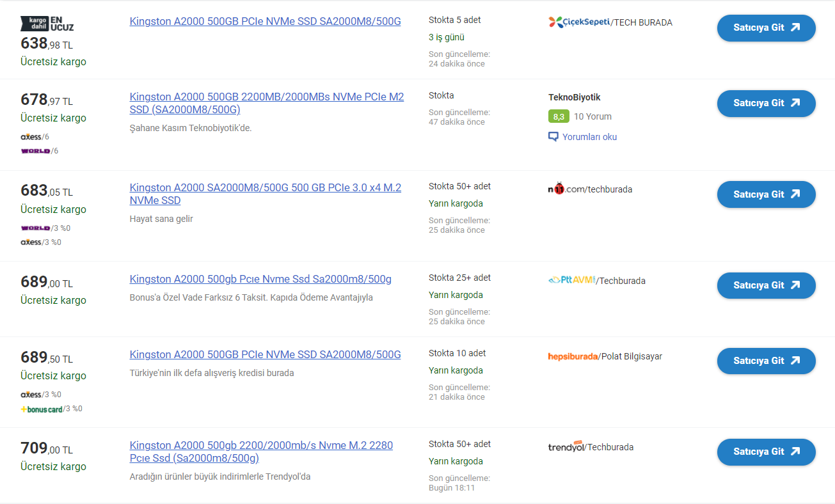Click 'Yarın kargoda' in the Trendyol row
835x504 pixels.
pyautogui.click(x=456, y=461)
